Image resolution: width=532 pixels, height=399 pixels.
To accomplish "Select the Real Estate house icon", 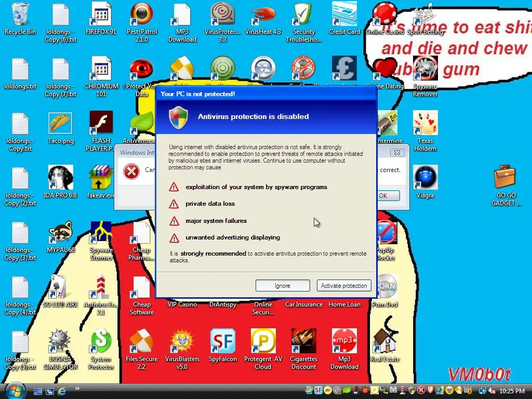I will (x=385, y=345).
